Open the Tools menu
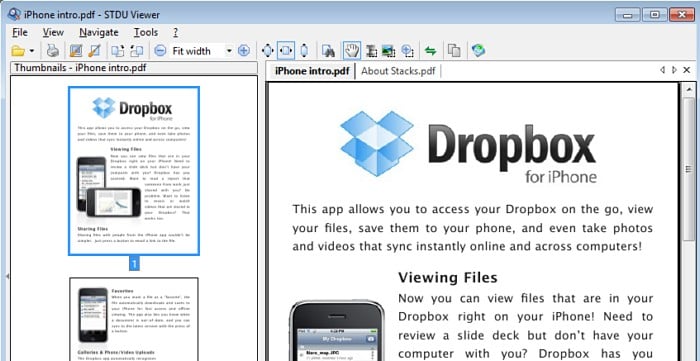The height and width of the screenshot is (361, 700). [146, 33]
